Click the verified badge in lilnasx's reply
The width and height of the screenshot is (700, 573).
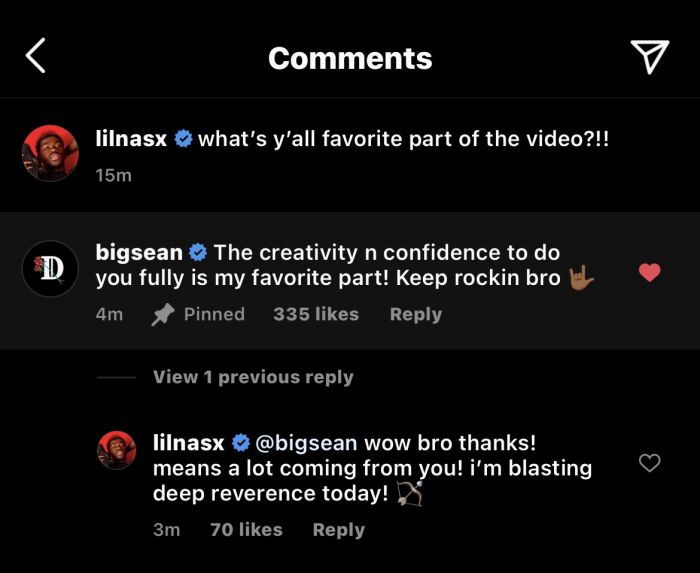241,443
